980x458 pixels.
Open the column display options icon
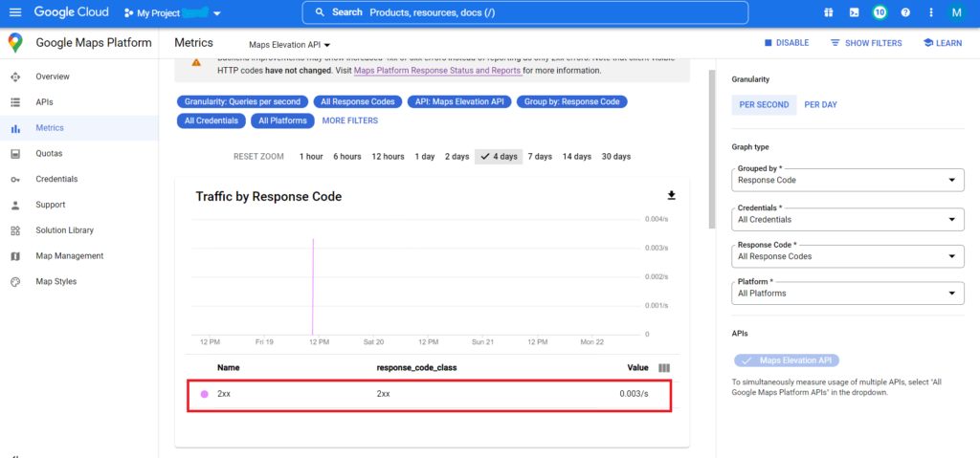pyautogui.click(x=664, y=368)
